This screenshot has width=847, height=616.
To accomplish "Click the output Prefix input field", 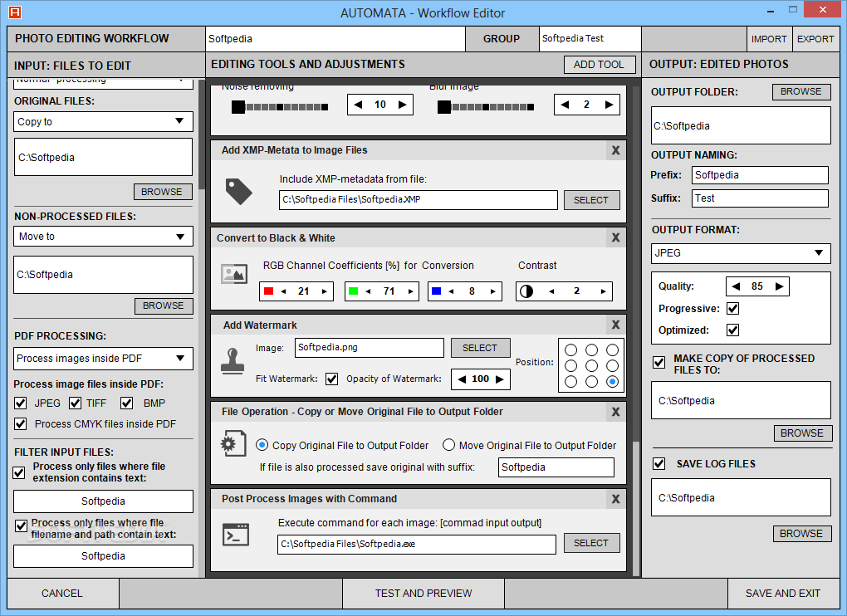I will (x=760, y=175).
